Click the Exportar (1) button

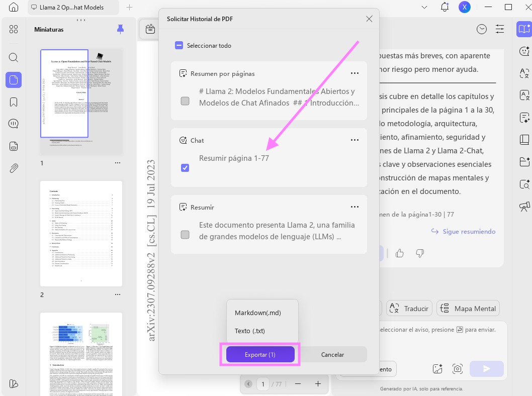pyautogui.click(x=260, y=354)
